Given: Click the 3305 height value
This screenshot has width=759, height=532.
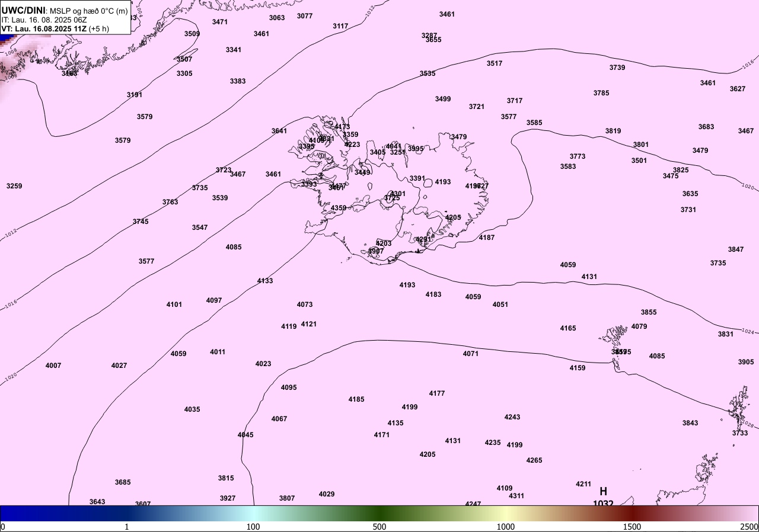Looking at the screenshot, I should 184,73.
